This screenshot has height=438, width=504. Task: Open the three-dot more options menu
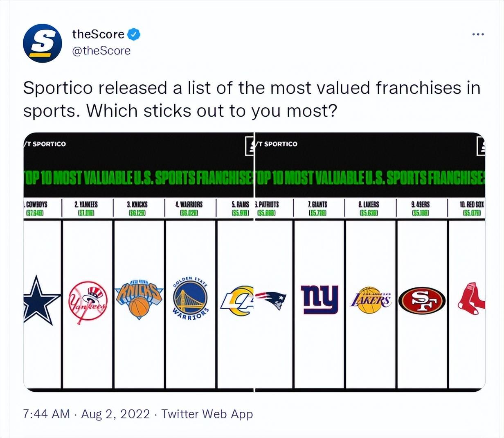tap(478, 34)
